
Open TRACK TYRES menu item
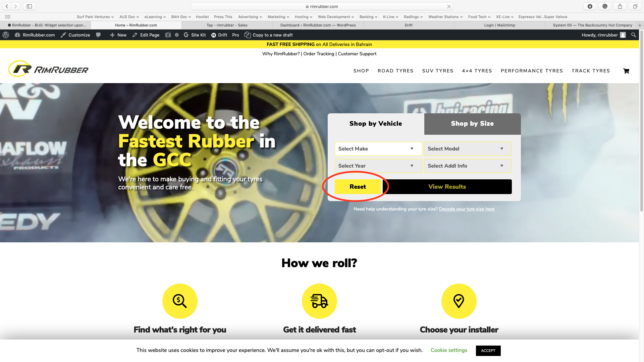[591, 71]
